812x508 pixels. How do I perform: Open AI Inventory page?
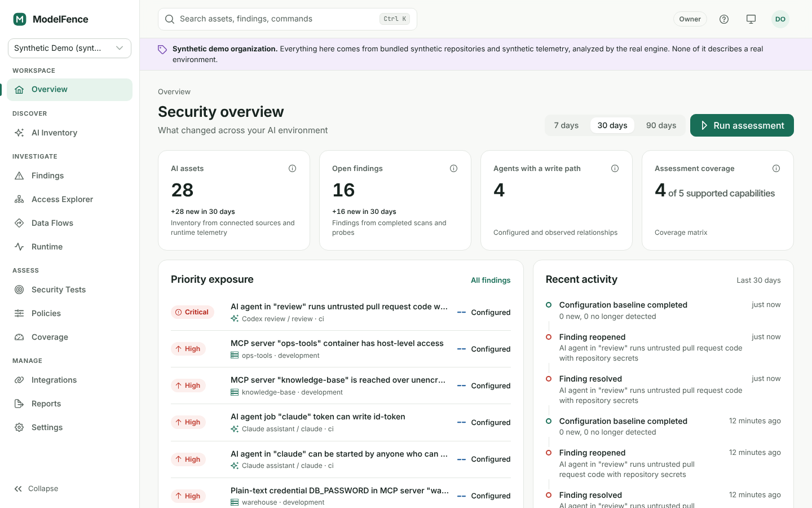click(69, 133)
